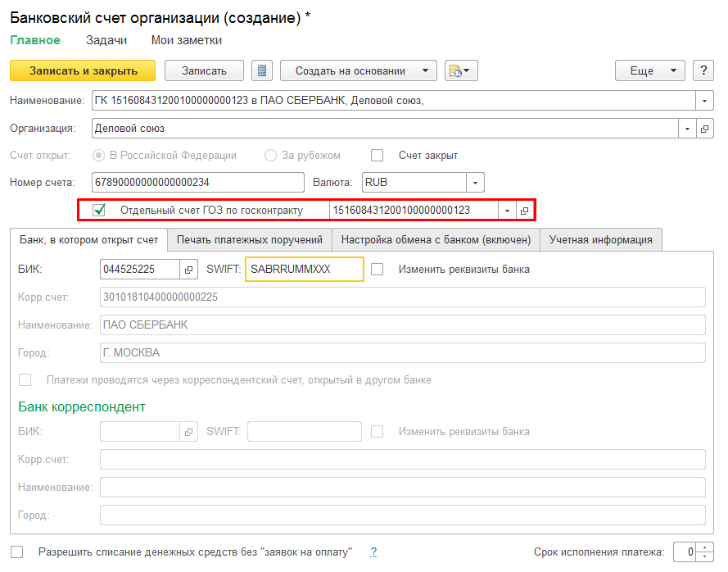728x572 pixels.
Task: Open the Валюта RUB dropdown
Action: point(476,182)
